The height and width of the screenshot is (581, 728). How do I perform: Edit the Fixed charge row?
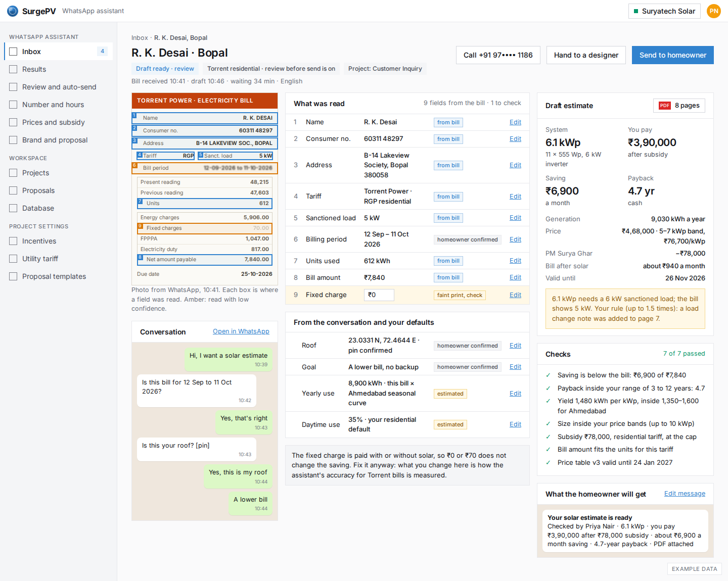tap(515, 295)
